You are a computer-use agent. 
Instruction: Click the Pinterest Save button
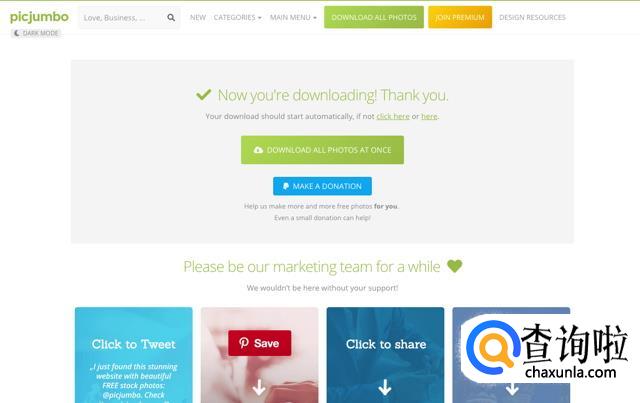[x=260, y=343]
